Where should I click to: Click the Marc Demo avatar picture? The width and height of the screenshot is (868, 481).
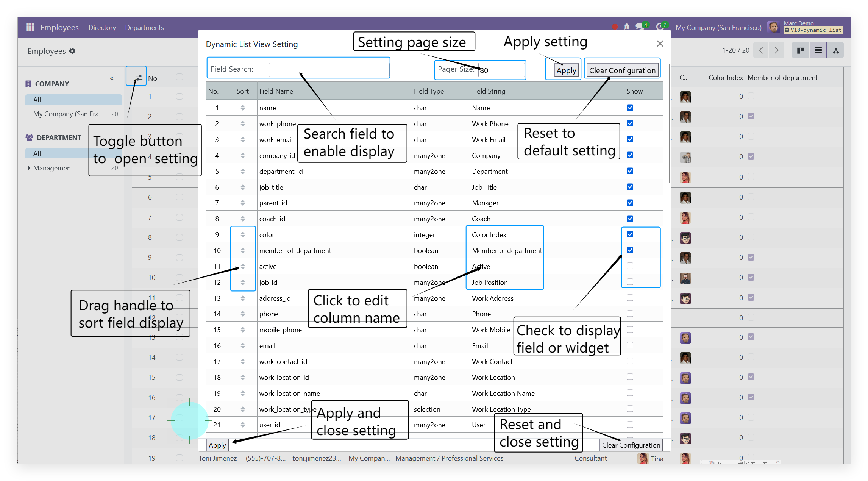773,27
